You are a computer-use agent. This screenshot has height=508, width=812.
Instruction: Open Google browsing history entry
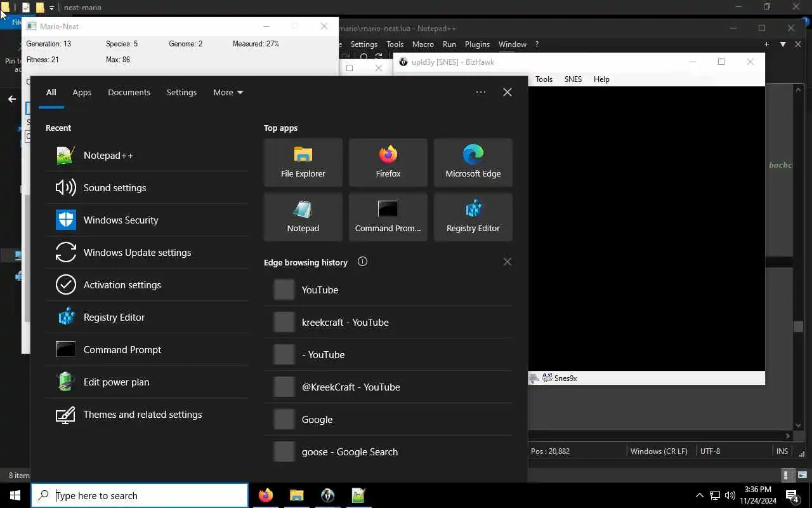pyautogui.click(x=388, y=419)
